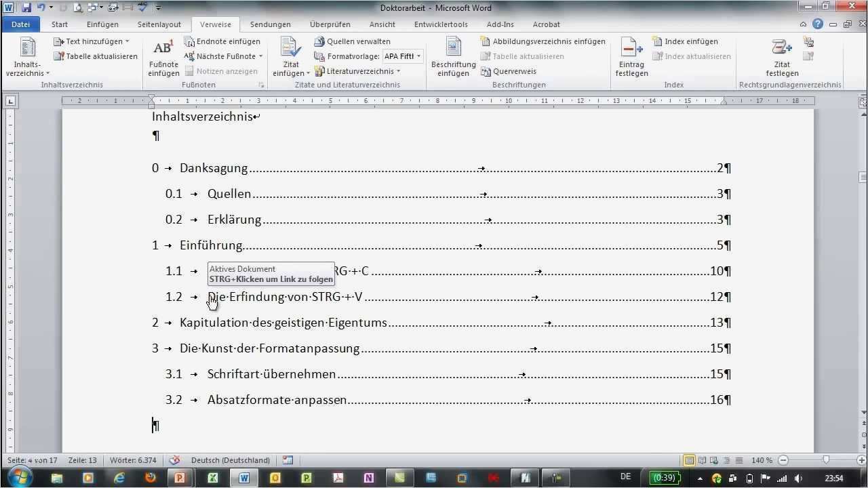
Task: Open the Literaturverzeichnis gallery
Action: (x=358, y=70)
